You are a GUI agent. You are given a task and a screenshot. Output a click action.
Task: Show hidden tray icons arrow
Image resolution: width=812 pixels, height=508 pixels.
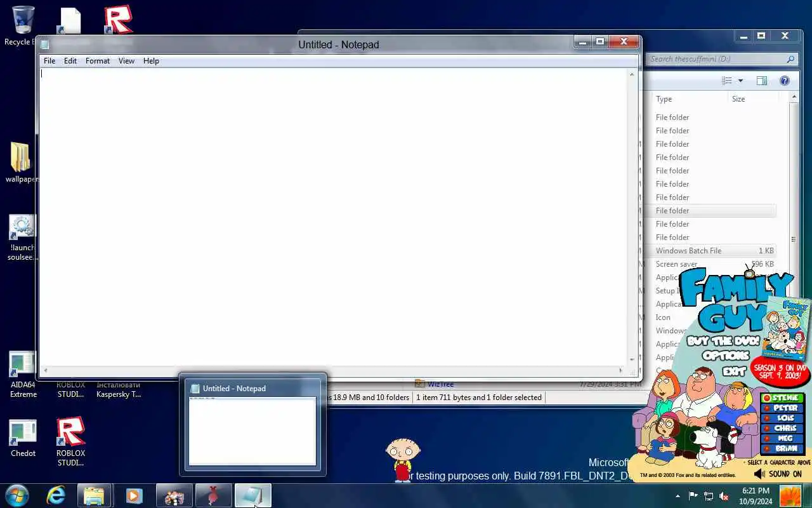pos(678,496)
